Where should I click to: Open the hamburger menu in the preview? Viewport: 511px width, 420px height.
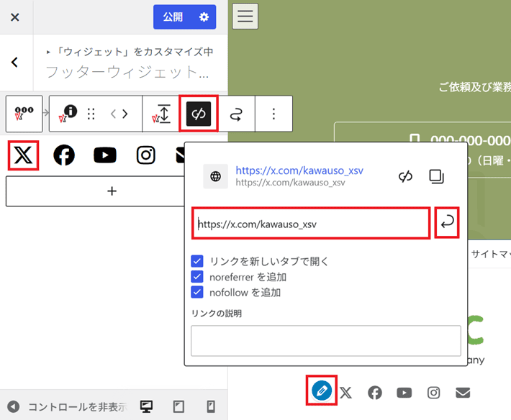click(x=245, y=17)
